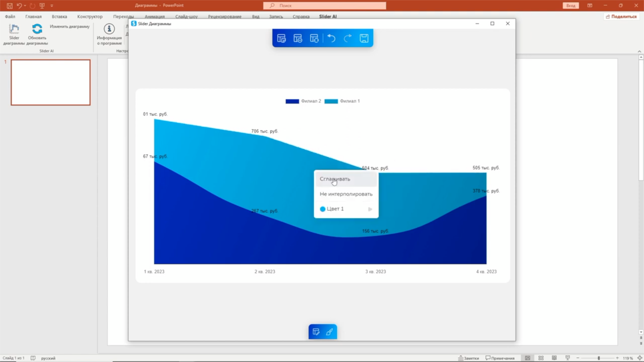Open quick access toolbar customize dropdown
644x362 pixels.
pyautogui.click(x=52, y=5)
